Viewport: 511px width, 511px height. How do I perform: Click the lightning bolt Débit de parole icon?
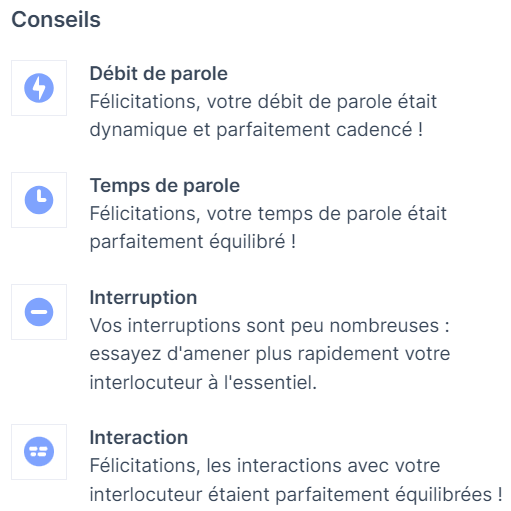pos(39,88)
